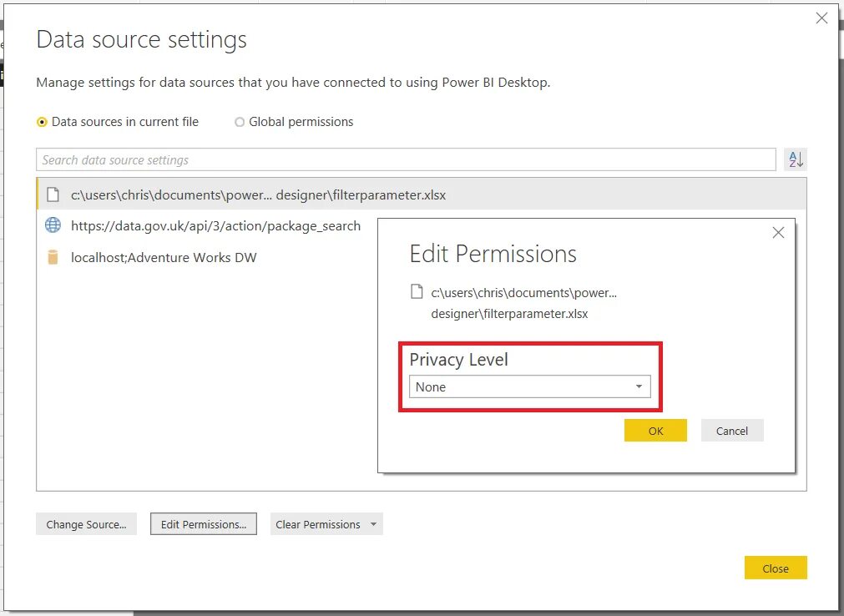Viewport: 844px width, 616px height.
Task: Close the Edit Permissions dialog with X
Action: pos(778,233)
